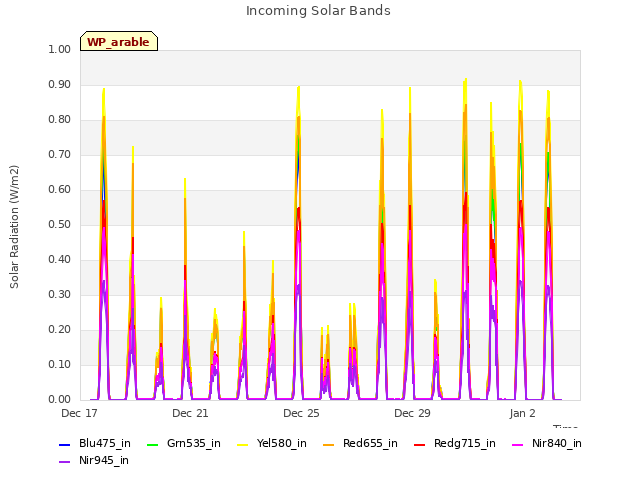
Task: Select the Redg715_in legend entry
Action: 455,444
